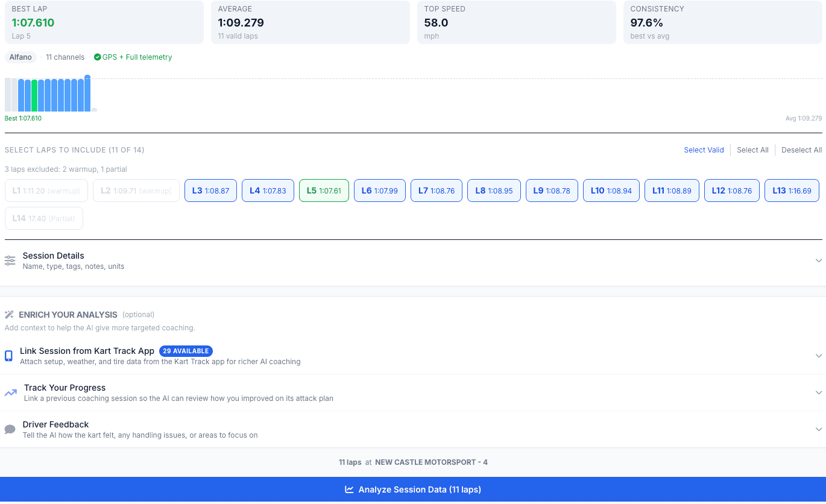This screenshot has height=504, width=826.
Task: Deselect best lap chip L5 1:07.61
Action: pyautogui.click(x=324, y=191)
